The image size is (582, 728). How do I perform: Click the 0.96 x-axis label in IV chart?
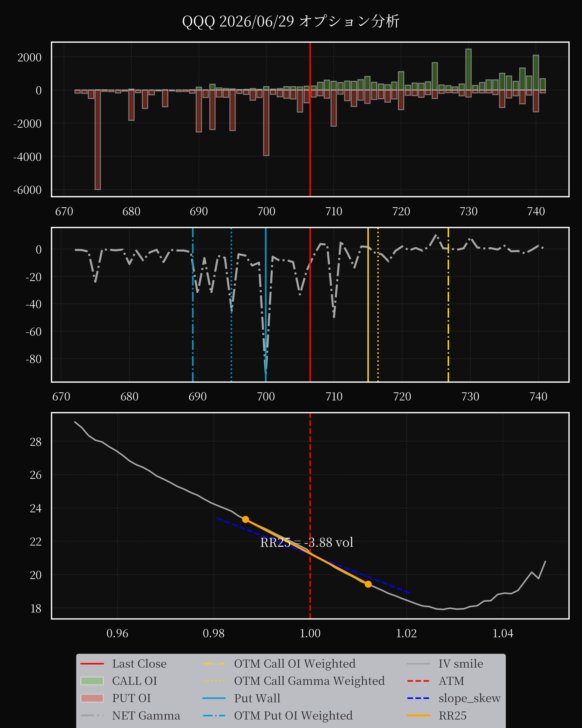(117, 633)
